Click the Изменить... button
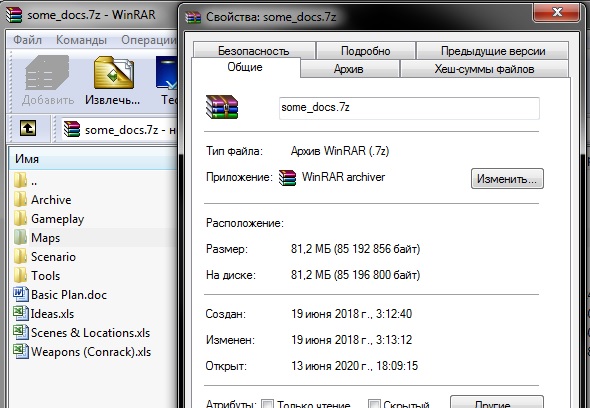590x408 pixels. pos(507,178)
